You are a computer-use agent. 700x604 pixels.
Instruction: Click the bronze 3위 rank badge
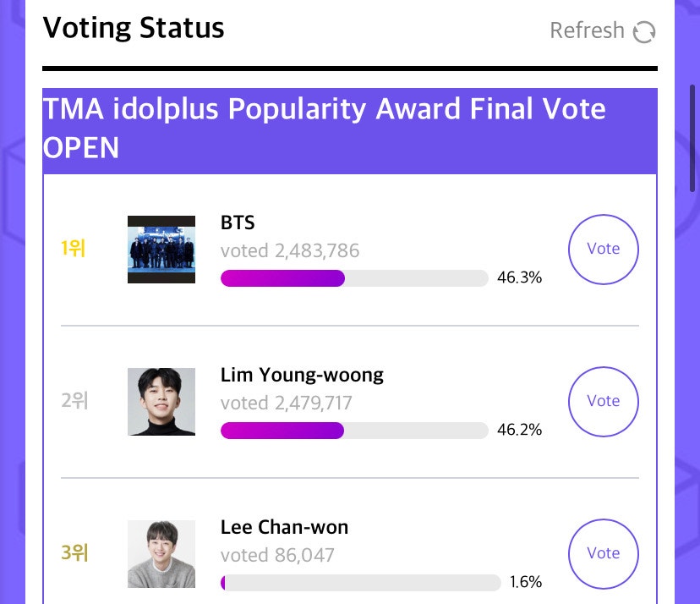(74, 553)
